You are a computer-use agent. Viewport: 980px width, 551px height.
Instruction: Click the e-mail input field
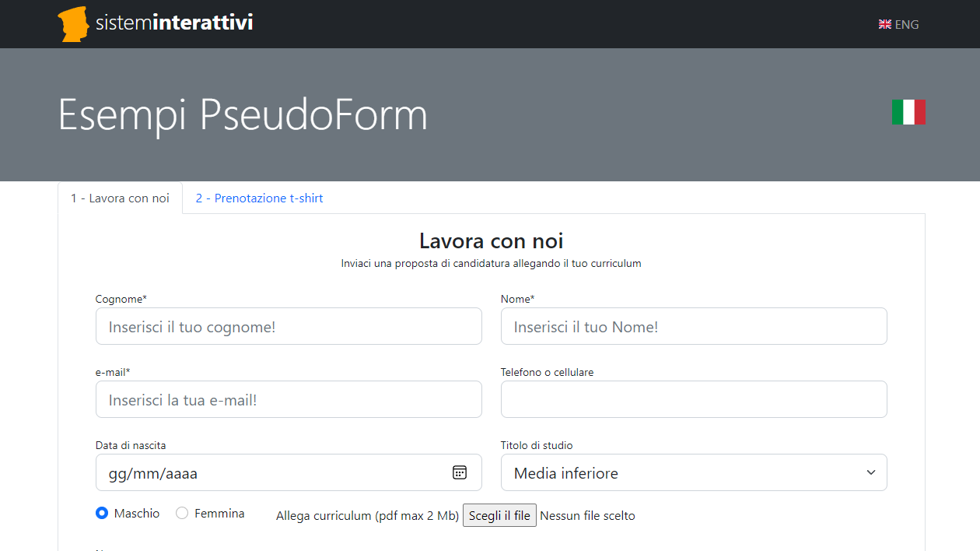(288, 399)
